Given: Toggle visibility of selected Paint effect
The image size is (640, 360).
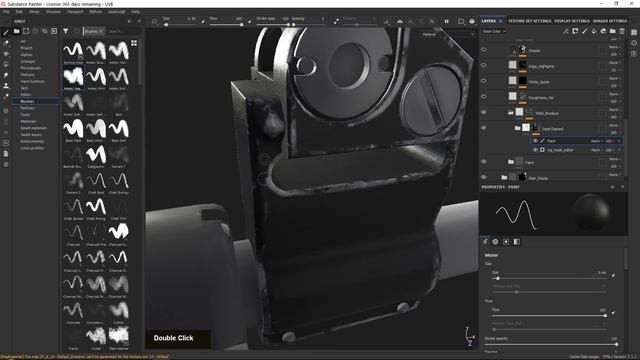Looking at the screenshot, I should tap(535, 141).
